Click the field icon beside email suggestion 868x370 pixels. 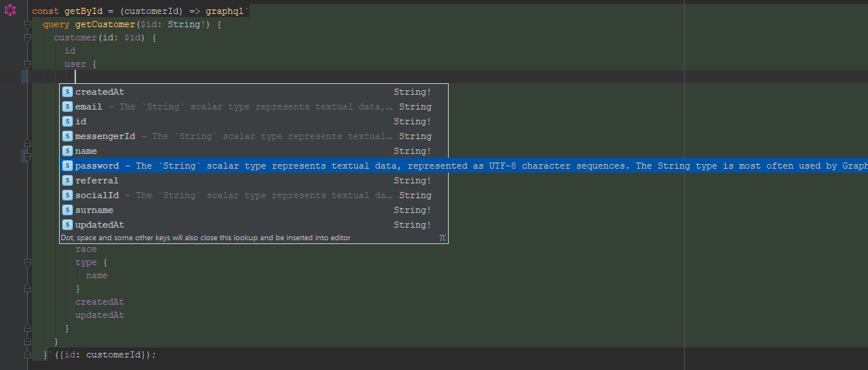click(x=68, y=106)
